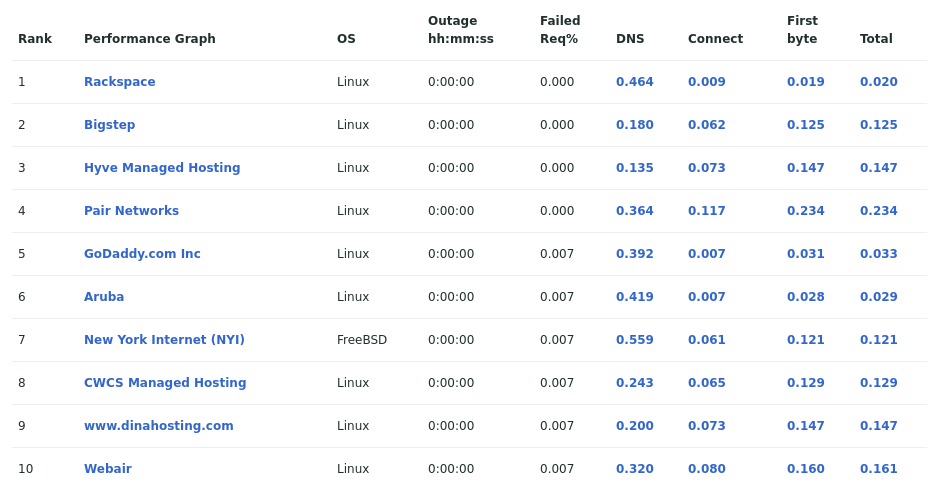Select Rackspace outage 0:00:00 cell
Screen dimensions: 939x490
click(x=451, y=81)
